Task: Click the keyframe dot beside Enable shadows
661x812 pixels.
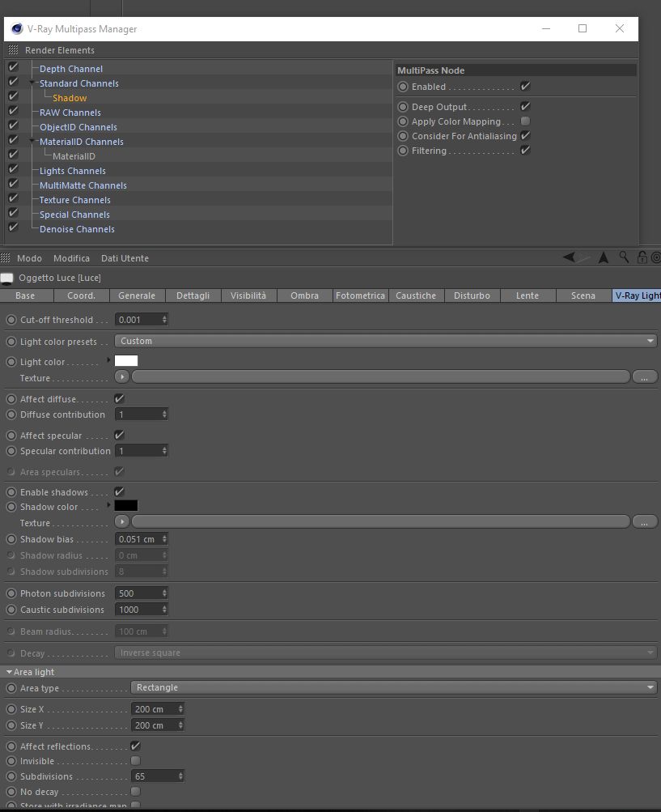Action: coord(11,492)
